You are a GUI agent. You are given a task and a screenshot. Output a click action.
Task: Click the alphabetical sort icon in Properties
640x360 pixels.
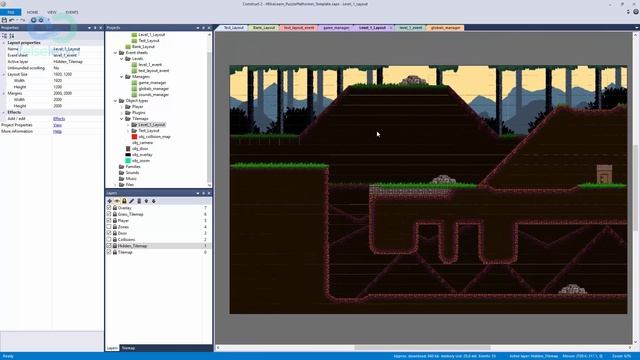pyautogui.click(x=11, y=36)
